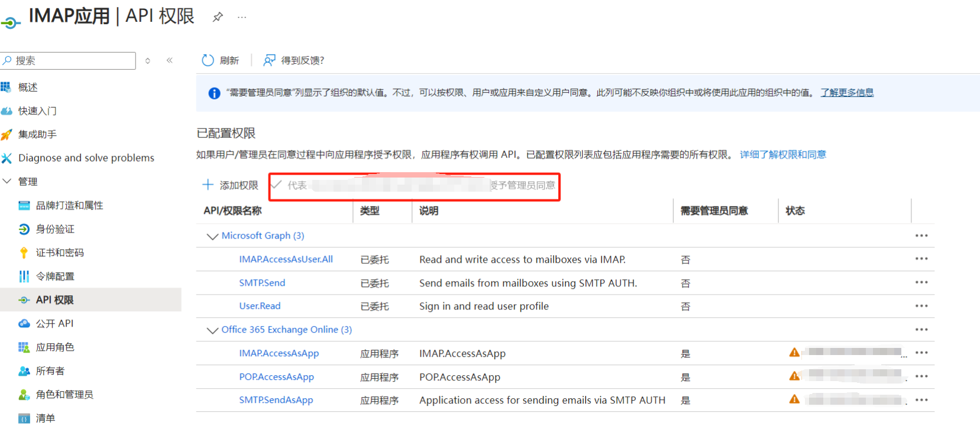Open 令牌配置 in the sidebar
Screen dimensions: 980x429
(55, 276)
